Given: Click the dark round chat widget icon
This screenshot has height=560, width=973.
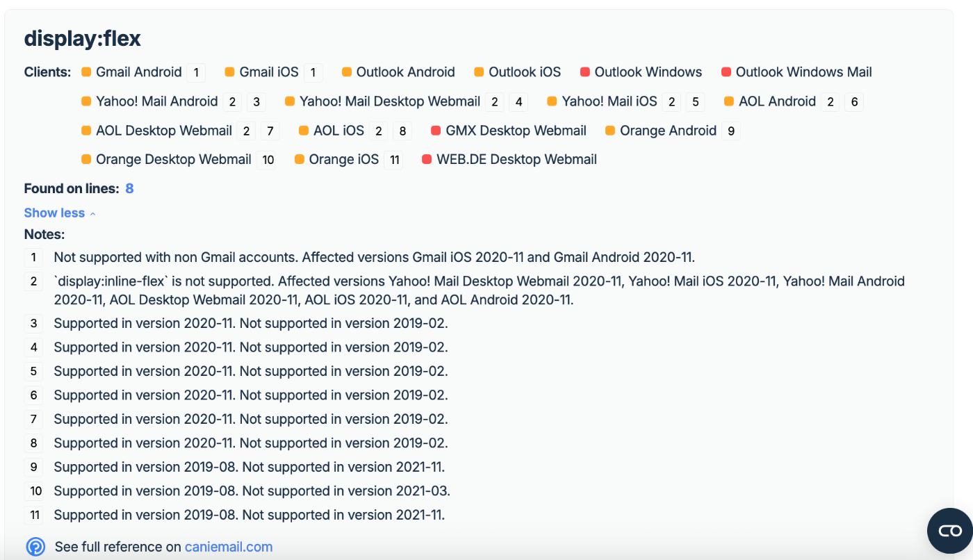Looking at the screenshot, I should [x=949, y=531].
